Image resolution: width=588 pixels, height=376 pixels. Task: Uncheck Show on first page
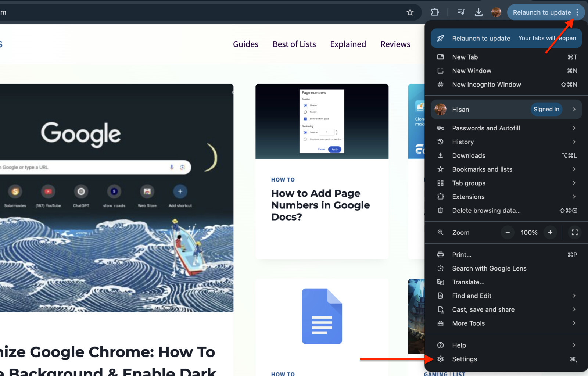(305, 119)
